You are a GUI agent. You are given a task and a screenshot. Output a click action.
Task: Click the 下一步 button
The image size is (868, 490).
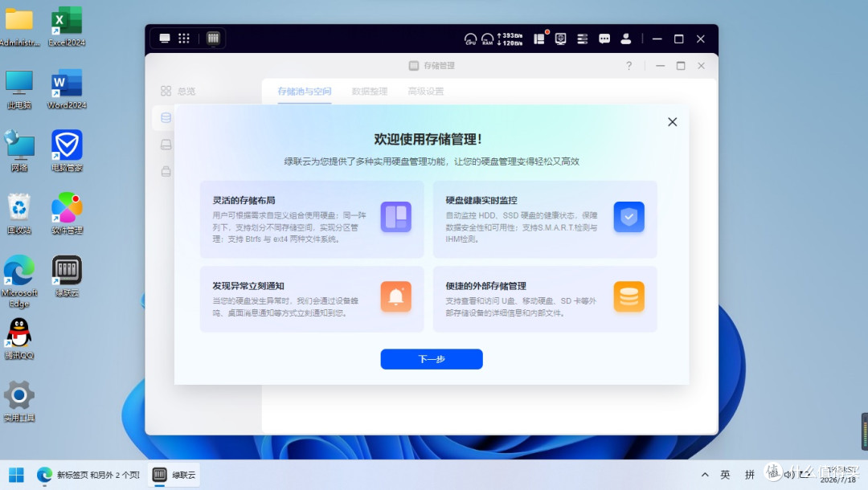432,359
